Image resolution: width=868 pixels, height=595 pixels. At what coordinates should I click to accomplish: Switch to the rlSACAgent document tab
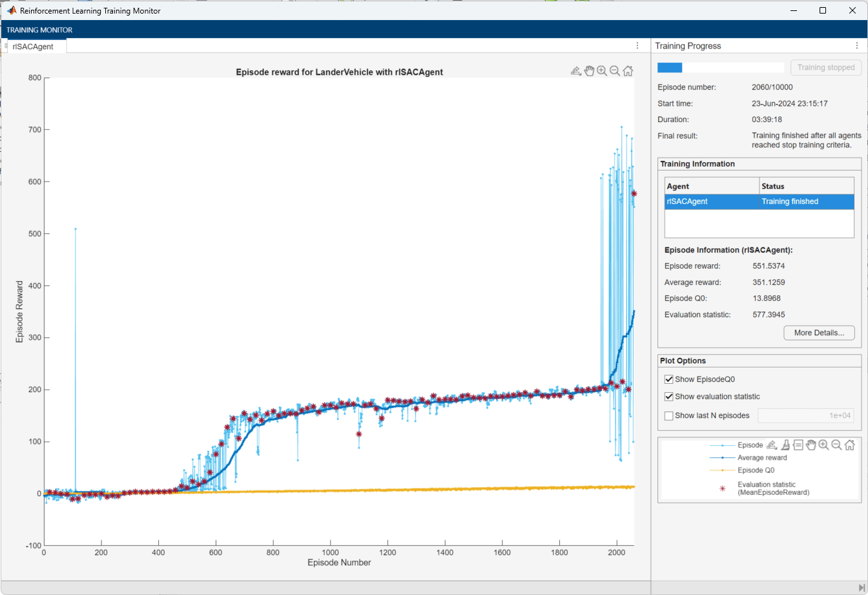tap(33, 47)
